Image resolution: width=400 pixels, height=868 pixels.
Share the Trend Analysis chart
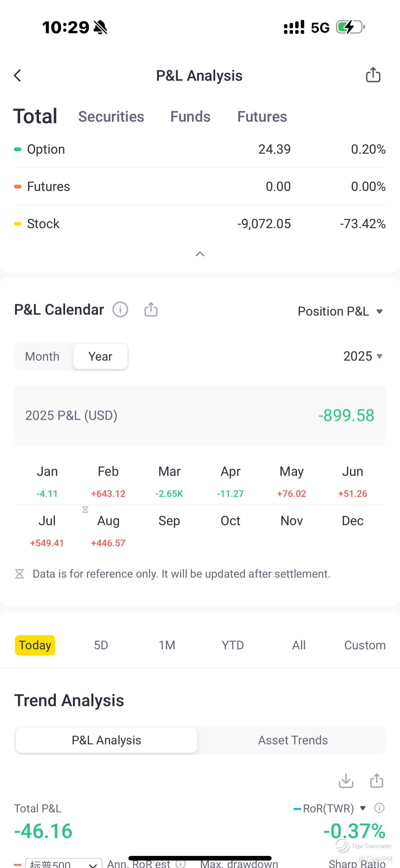(x=376, y=780)
